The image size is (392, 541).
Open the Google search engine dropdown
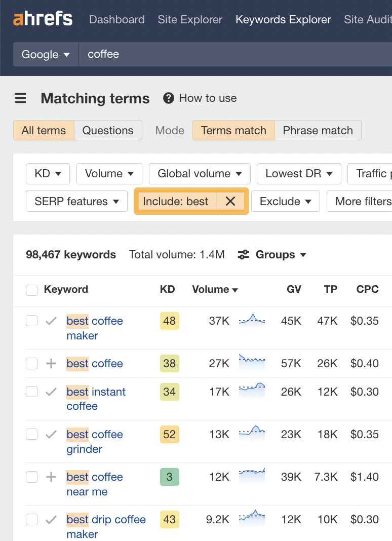(x=46, y=55)
